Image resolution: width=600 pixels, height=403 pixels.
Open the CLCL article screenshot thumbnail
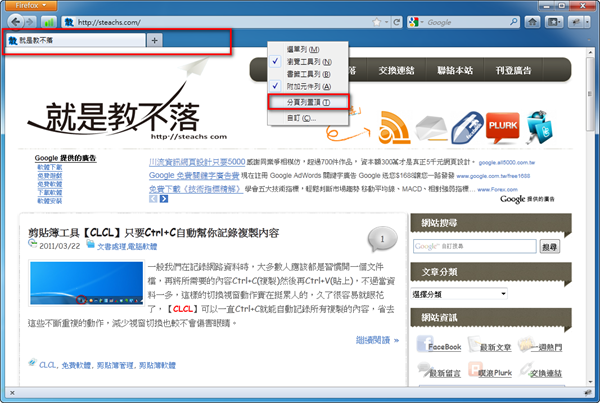[x=86, y=283]
